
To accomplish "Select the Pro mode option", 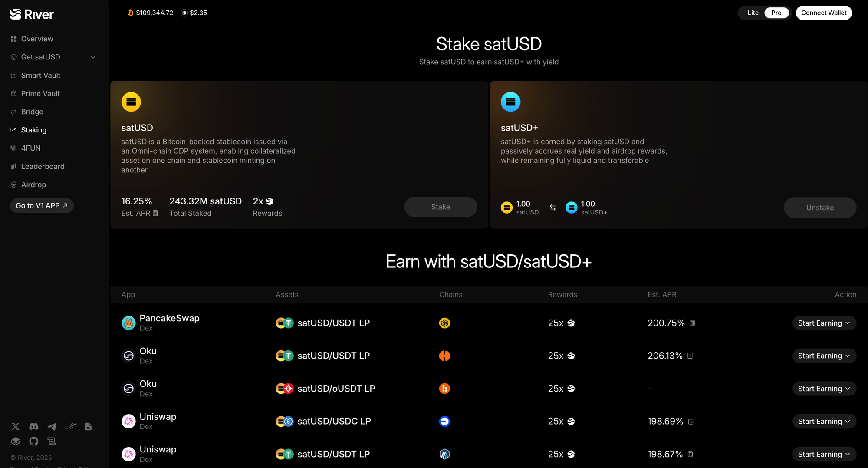I will pos(776,13).
